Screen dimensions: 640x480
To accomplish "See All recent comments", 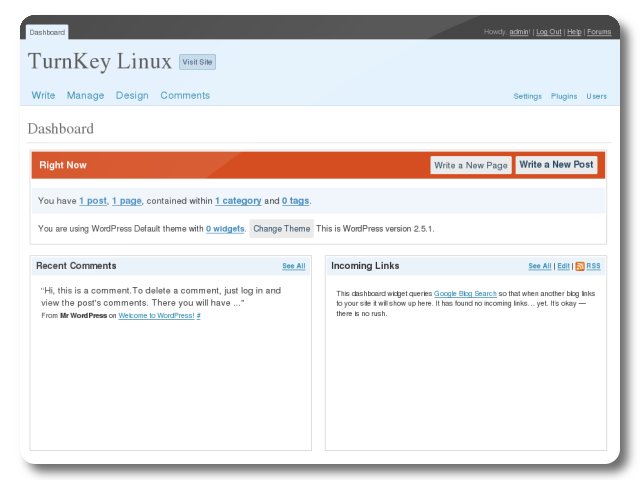I will [x=293, y=266].
